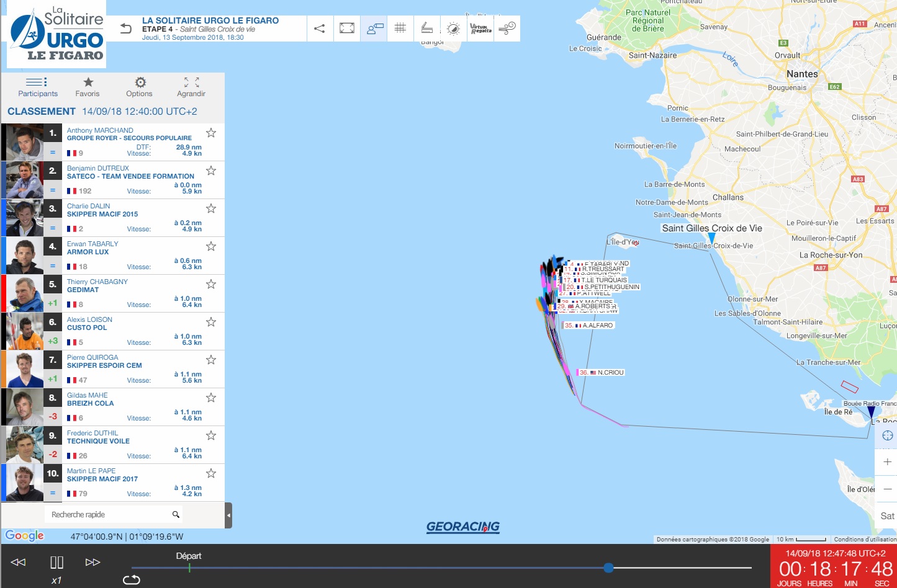Screen dimensions: 897x588
Task: Click the boat name SKIPPER ESPOIR CEM
Action: pyautogui.click(x=104, y=365)
